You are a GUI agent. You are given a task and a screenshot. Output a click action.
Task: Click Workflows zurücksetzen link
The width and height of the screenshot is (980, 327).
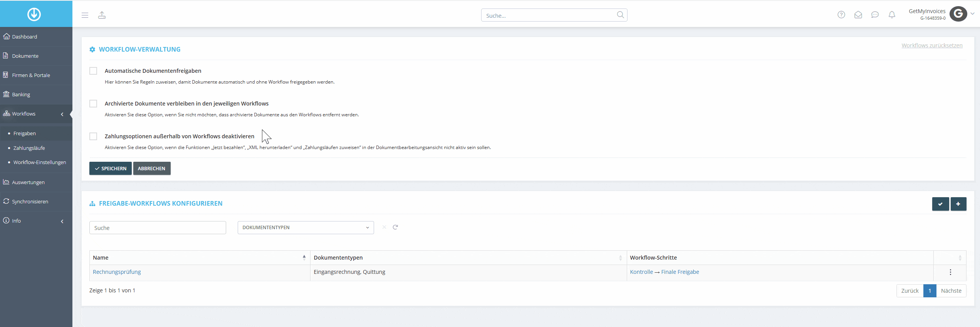coord(932,45)
